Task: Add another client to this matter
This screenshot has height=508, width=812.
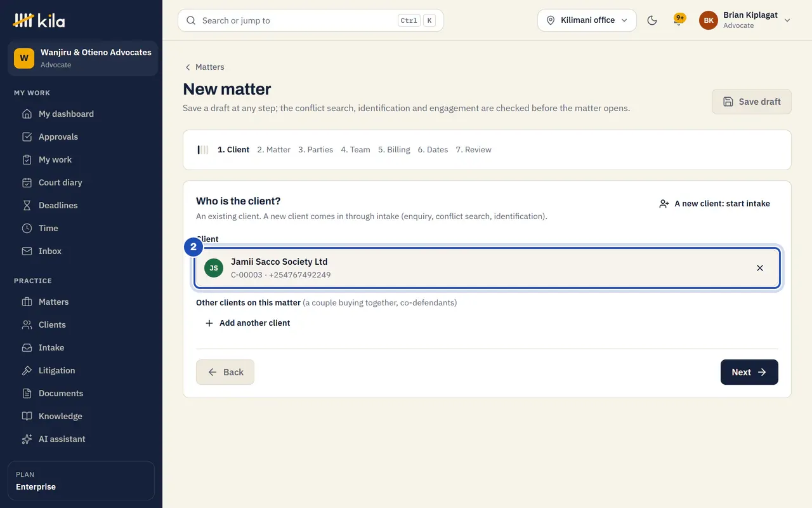Action: tap(247, 323)
